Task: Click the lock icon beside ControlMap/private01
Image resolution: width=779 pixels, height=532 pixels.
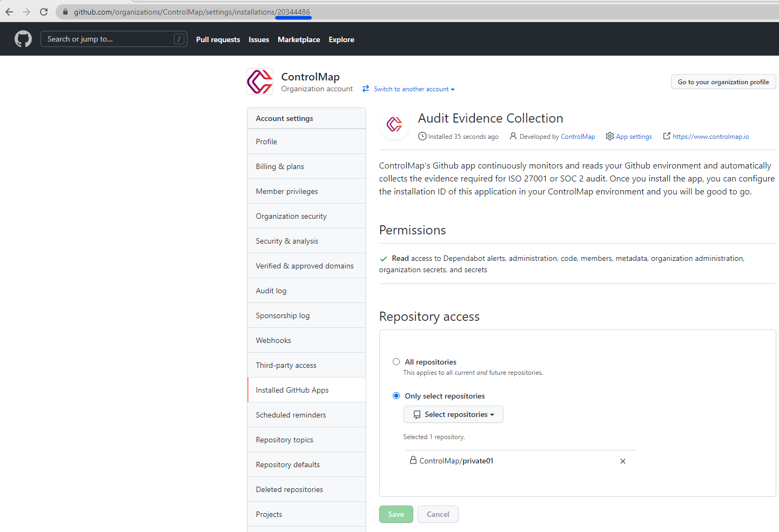Action: [x=413, y=460]
